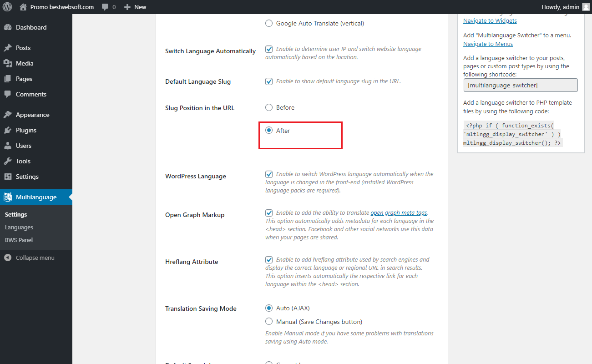The height and width of the screenshot is (364, 592).
Task: Click the PHP mltlngg_display_switcher code snippet
Action: pyautogui.click(x=513, y=134)
